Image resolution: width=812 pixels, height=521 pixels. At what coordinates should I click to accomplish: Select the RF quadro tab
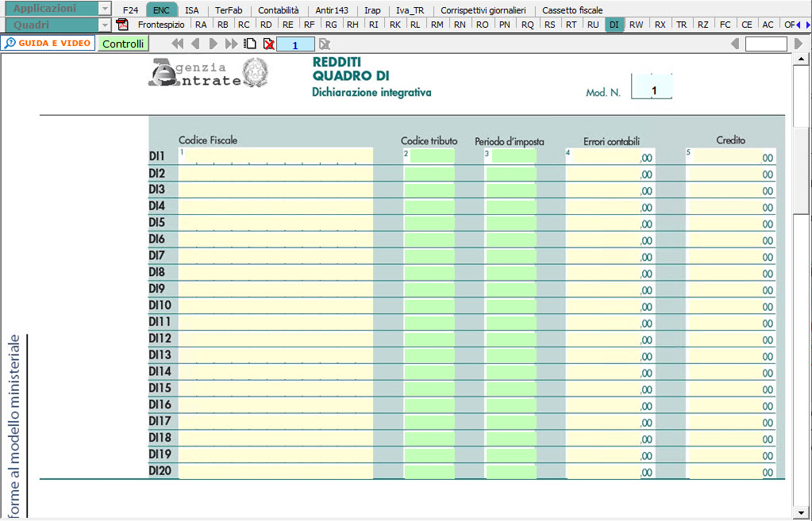309,25
